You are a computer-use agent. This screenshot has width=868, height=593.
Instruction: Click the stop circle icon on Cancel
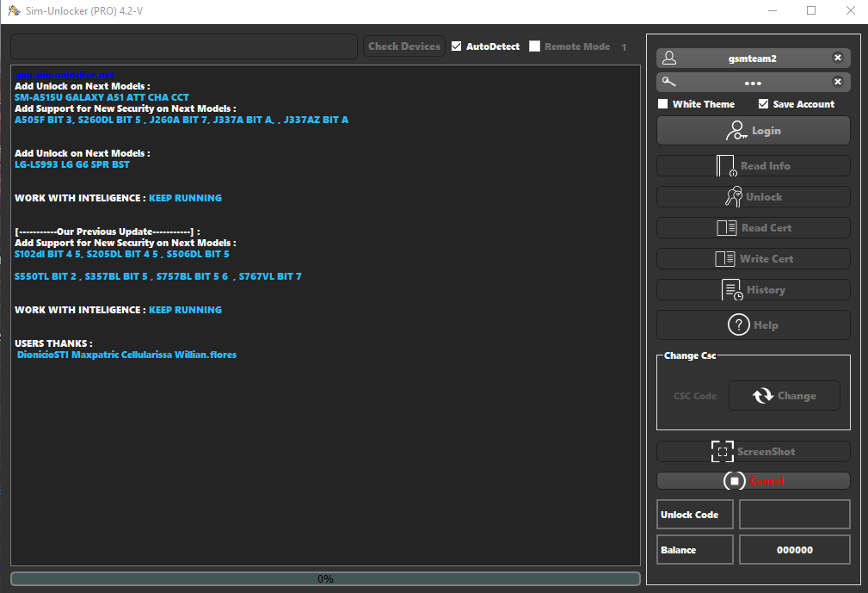pyautogui.click(x=734, y=480)
